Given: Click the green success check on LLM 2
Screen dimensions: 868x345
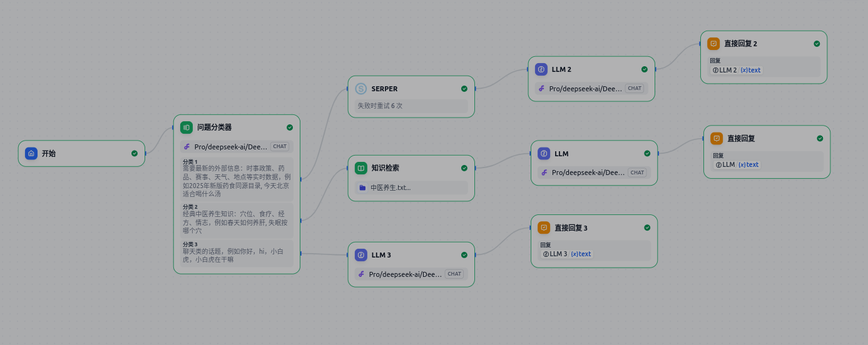Looking at the screenshot, I should [645, 69].
